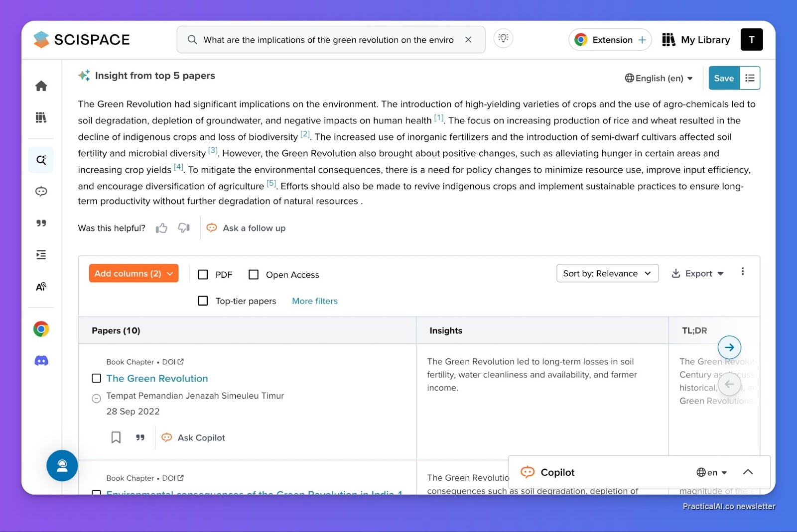Open support chat bubble button
Screen dimensions: 797x532
click(x=62, y=466)
